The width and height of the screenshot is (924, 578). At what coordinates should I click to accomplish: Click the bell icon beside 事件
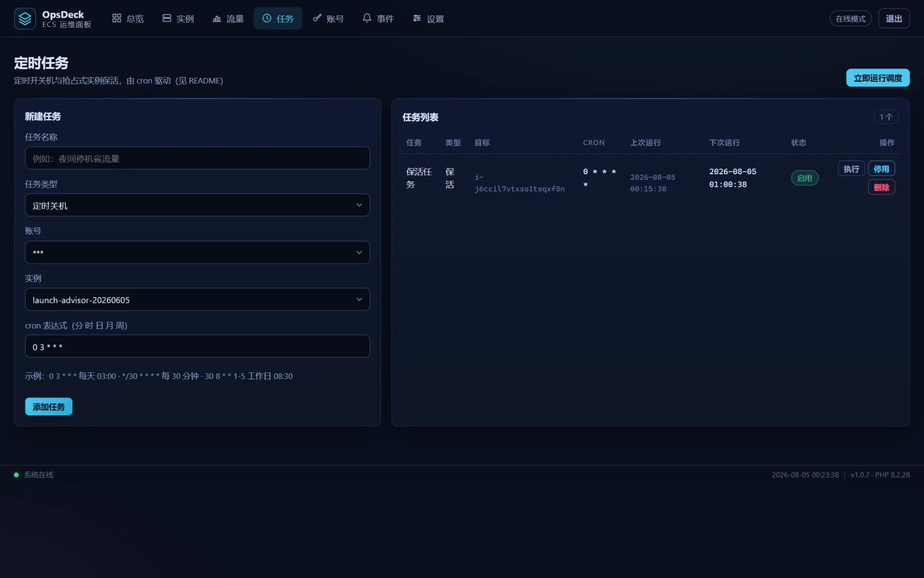click(x=367, y=18)
